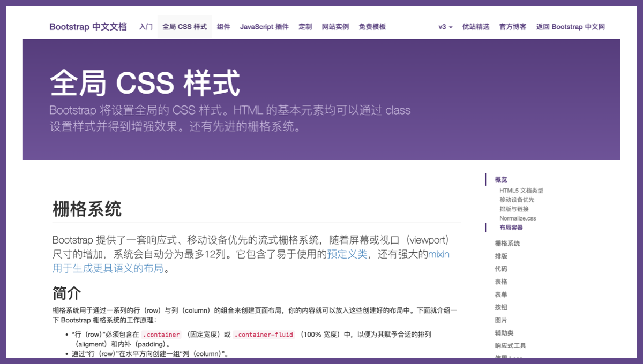This screenshot has height=364, width=643.
Task: Jump to HTML5 文档类型 in sidebar
Action: click(521, 191)
